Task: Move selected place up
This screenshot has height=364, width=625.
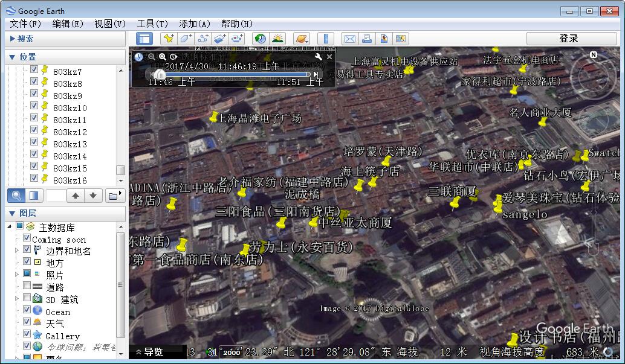Action: (76, 196)
